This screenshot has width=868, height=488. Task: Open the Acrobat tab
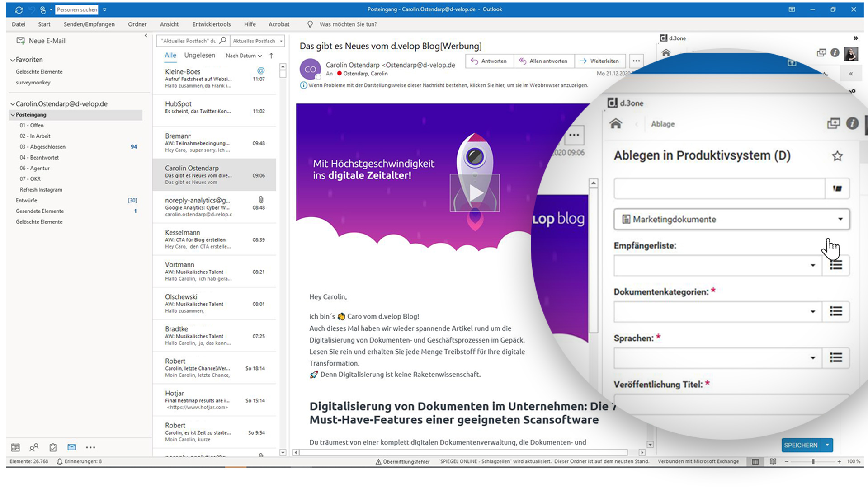[279, 24]
